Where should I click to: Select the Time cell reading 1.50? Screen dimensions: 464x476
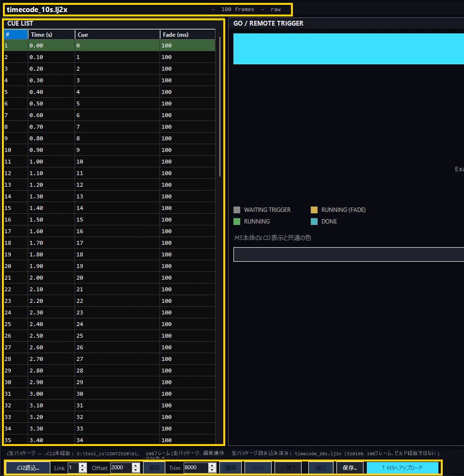[x=51, y=220]
